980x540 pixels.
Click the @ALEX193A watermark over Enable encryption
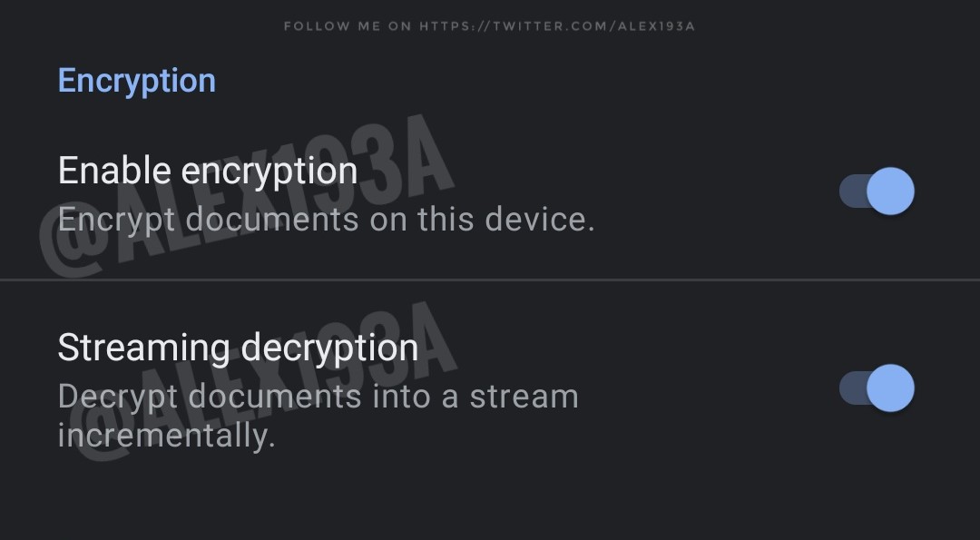(x=247, y=197)
